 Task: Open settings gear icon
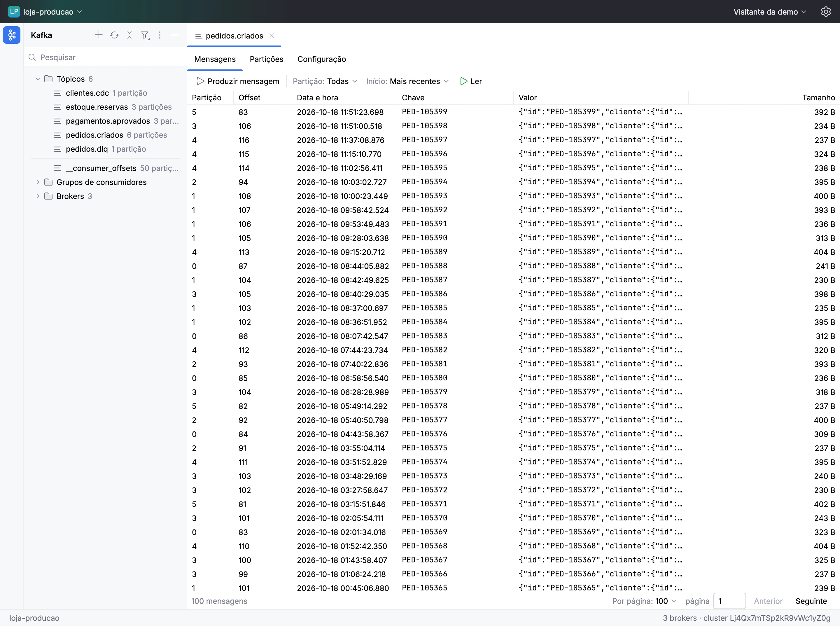tap(826, 12)
